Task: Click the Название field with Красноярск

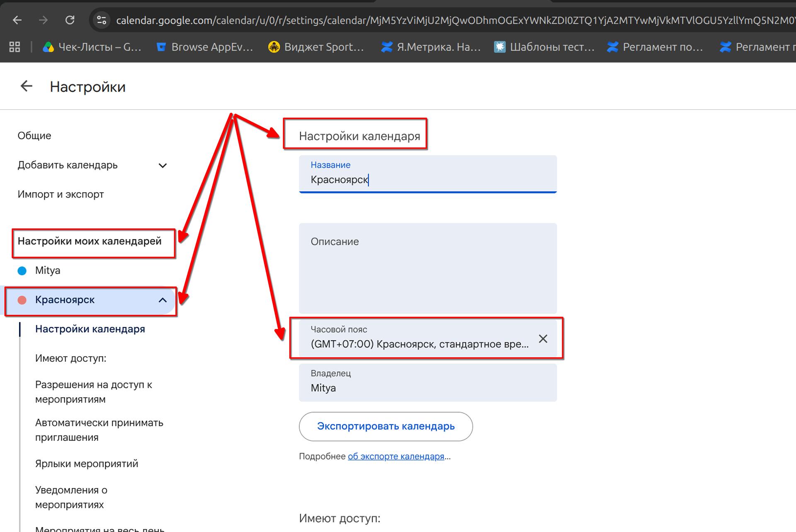Action: pyautogui.click(x=428, y=174)
